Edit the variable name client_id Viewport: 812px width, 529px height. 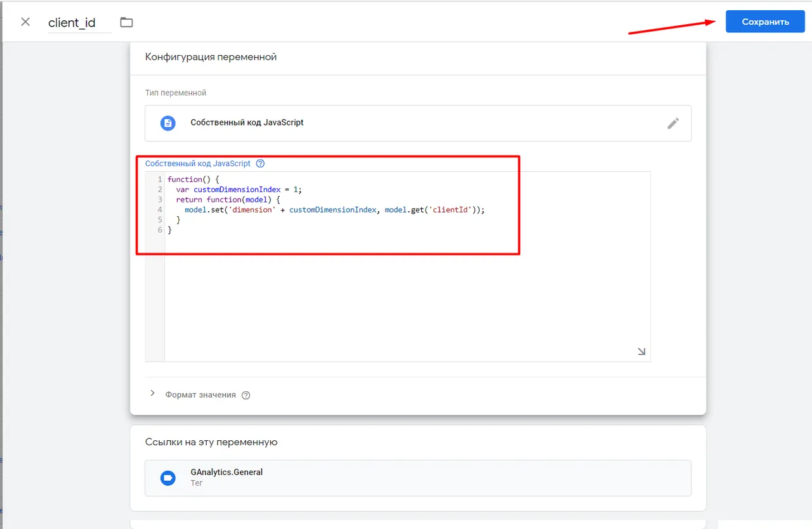pos(79,22)
